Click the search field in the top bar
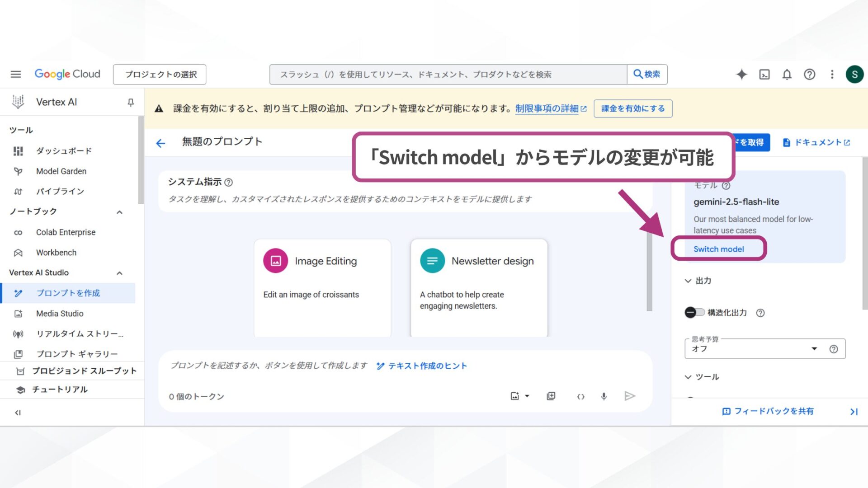Screen dimensions: 868x488 pyautogui.click(x=448, y=74)
